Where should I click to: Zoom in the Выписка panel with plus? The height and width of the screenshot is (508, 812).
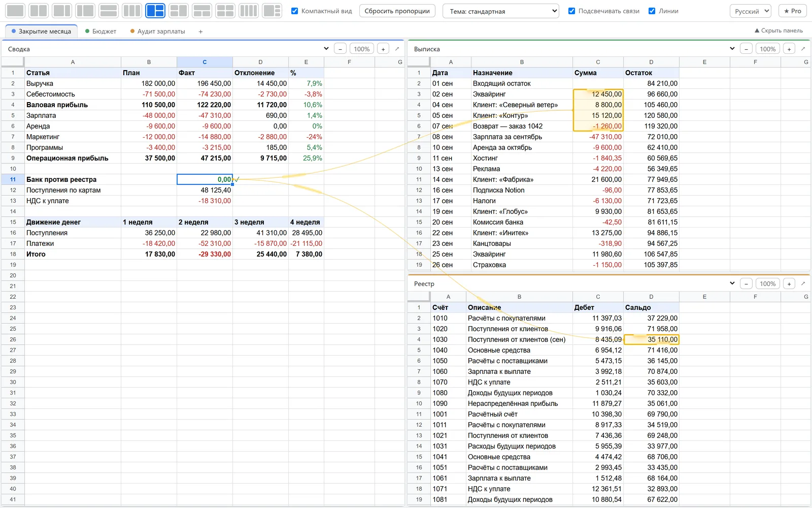pyautogui.click(x=789, y=49)
